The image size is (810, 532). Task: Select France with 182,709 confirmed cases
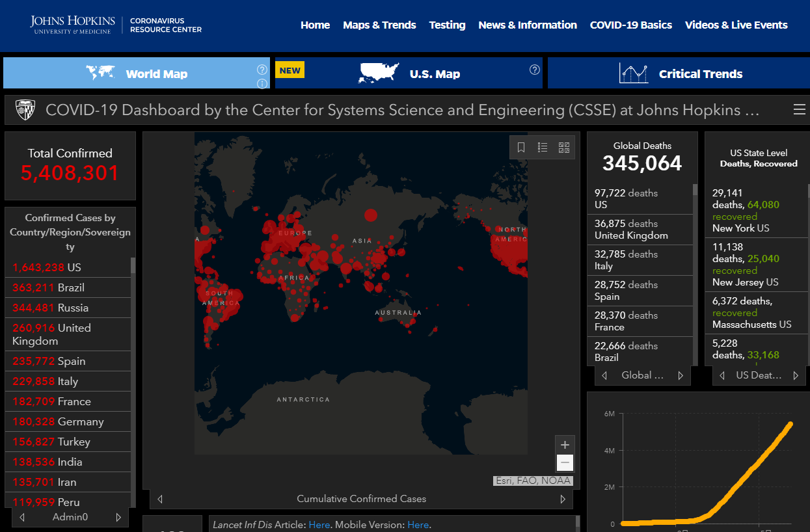click(x=68, y=401)
